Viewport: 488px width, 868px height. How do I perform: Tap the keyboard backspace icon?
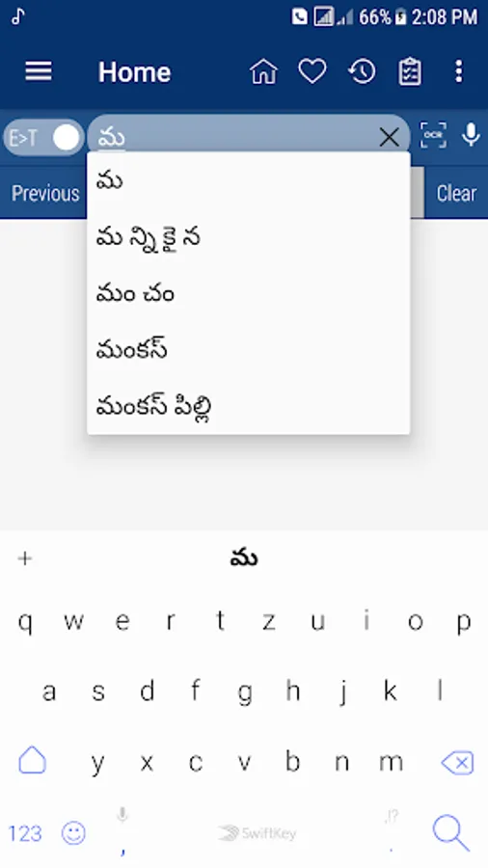(x=457, y=763)
